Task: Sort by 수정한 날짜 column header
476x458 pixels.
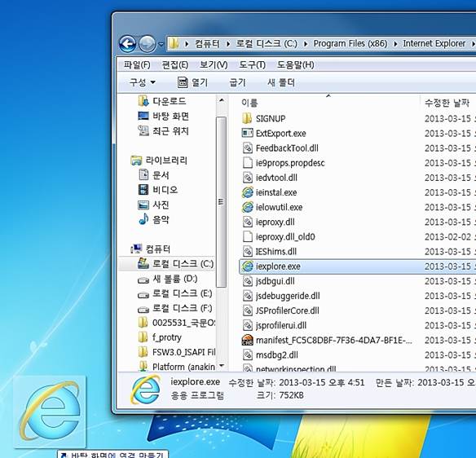Action: (447, 103)
